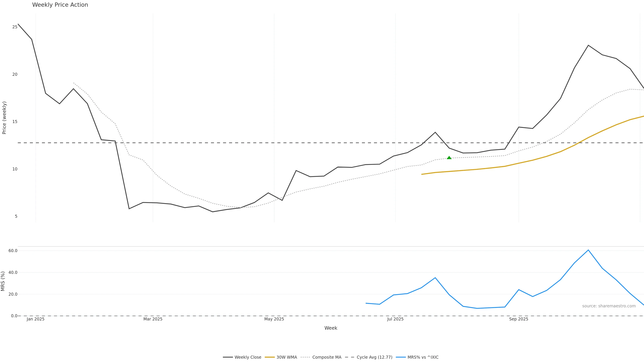The height and width of the screenshot is (362, 644).
Task: Click the MRS (%) y-axis title
Action: click(x=3, y=281)
